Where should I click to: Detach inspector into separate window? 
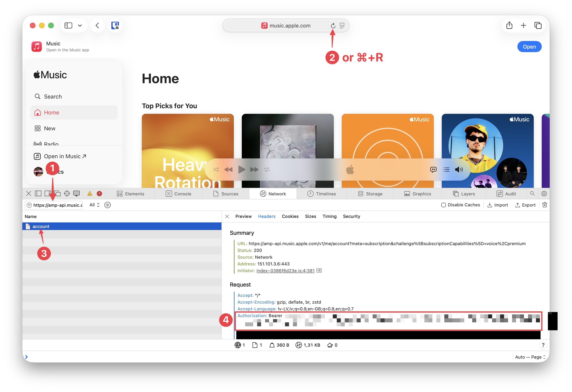pos(57,194)
